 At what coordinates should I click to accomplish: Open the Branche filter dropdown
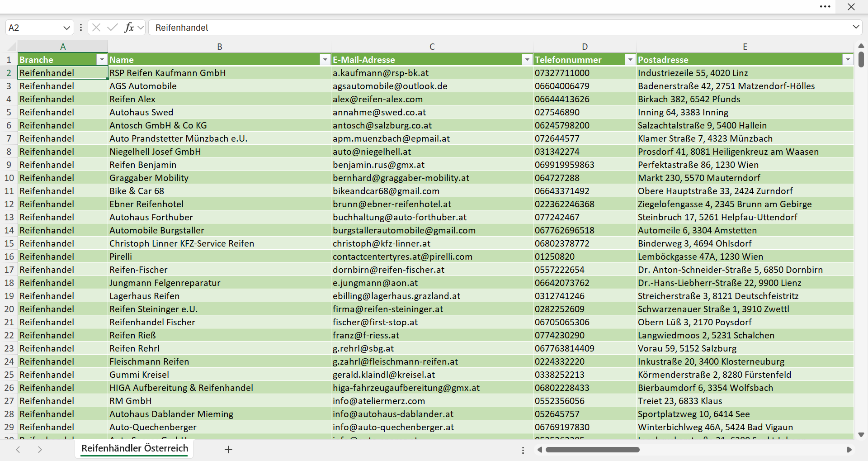coord(102,60)
